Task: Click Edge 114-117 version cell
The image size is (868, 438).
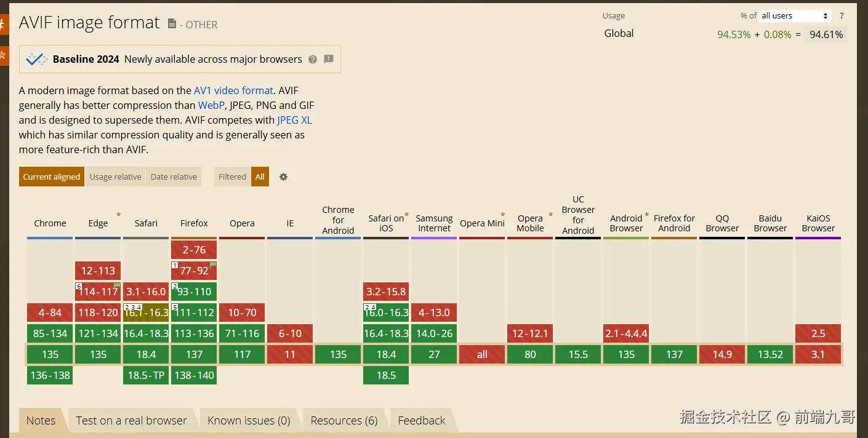Action: point(98,292)
